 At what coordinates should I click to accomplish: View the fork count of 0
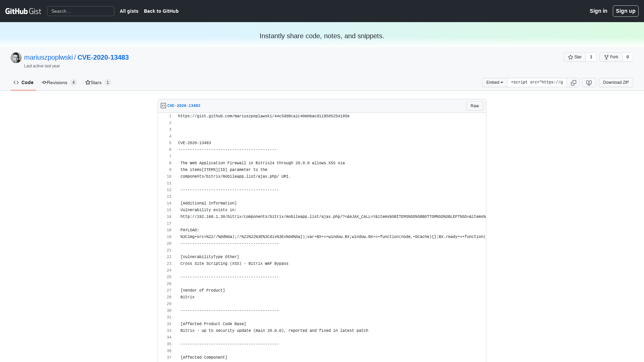[x=628, y=57]
